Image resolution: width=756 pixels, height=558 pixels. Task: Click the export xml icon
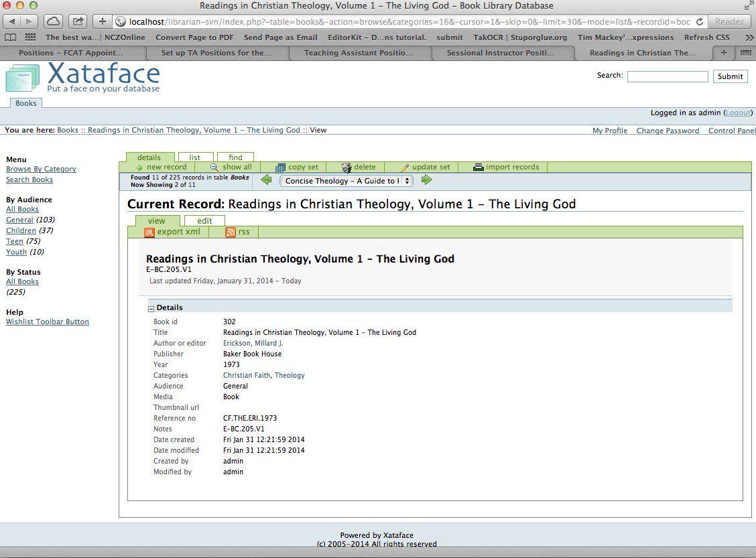149,232
